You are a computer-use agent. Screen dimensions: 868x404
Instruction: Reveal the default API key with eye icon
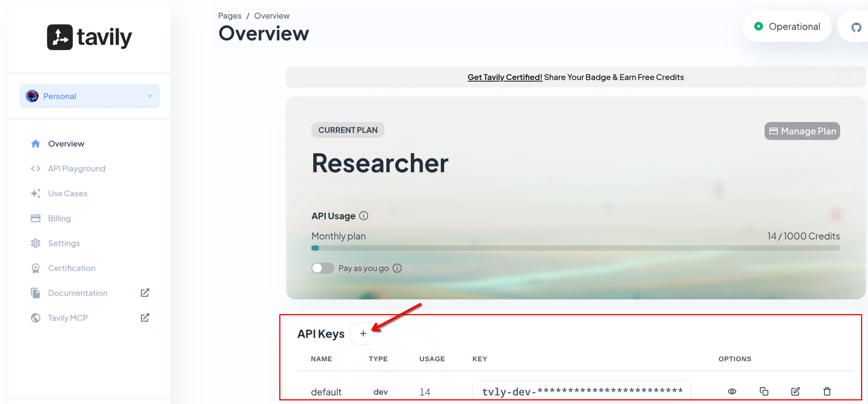tap(732, 391)
